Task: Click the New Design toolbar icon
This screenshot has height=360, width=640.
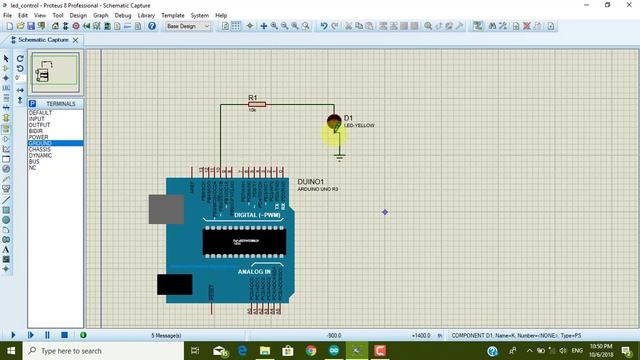Action: pos(10,26)
